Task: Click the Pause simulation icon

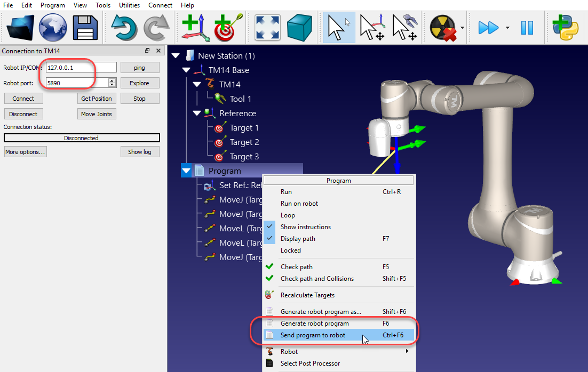Action: (x=527, y=28)
